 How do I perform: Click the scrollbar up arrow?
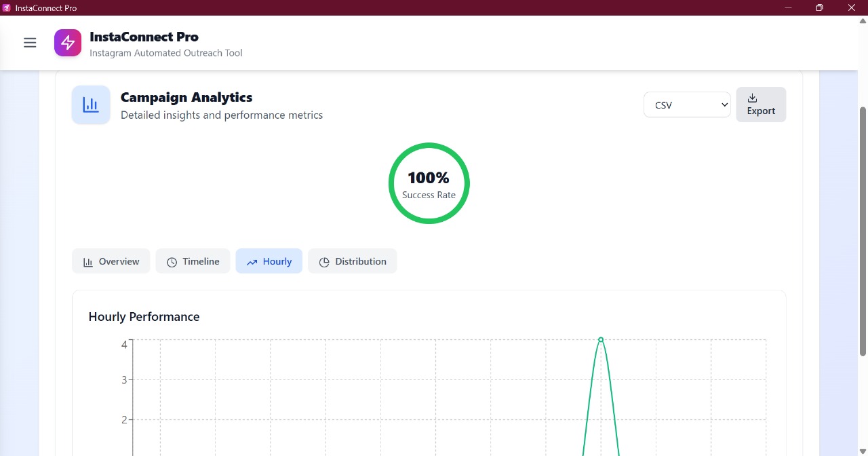coord(863,20)
